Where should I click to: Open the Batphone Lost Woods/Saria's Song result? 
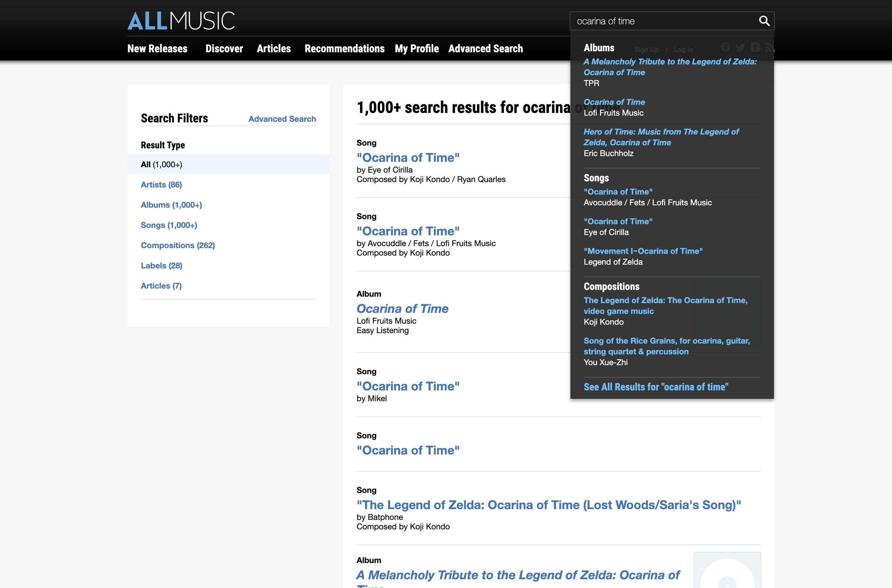(548, 505)
